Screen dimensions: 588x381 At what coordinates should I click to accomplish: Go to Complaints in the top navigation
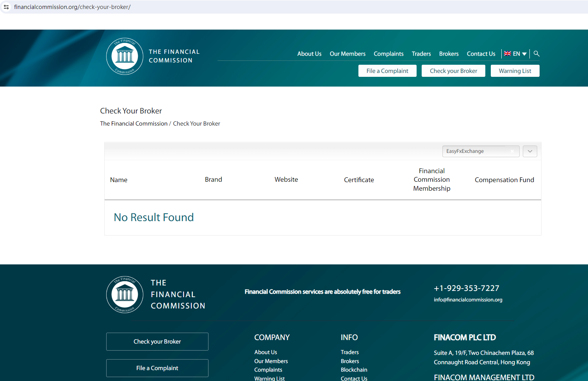pos(388,54)
